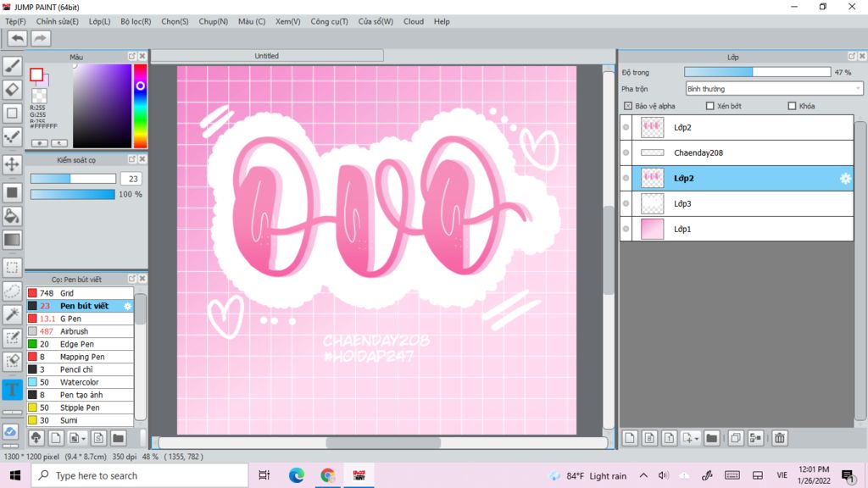Viewport: 868px width, 488px height.
Task: Merge layer down icon
Action: click(755, 438)
